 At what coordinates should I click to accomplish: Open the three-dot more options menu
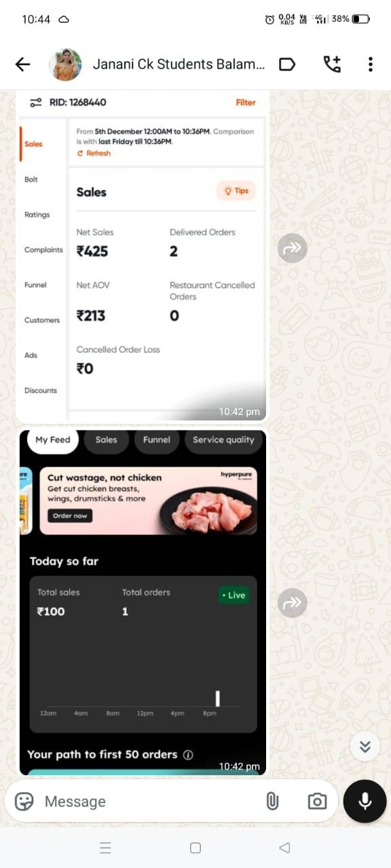pyautogui.click(x=370, y=64)
